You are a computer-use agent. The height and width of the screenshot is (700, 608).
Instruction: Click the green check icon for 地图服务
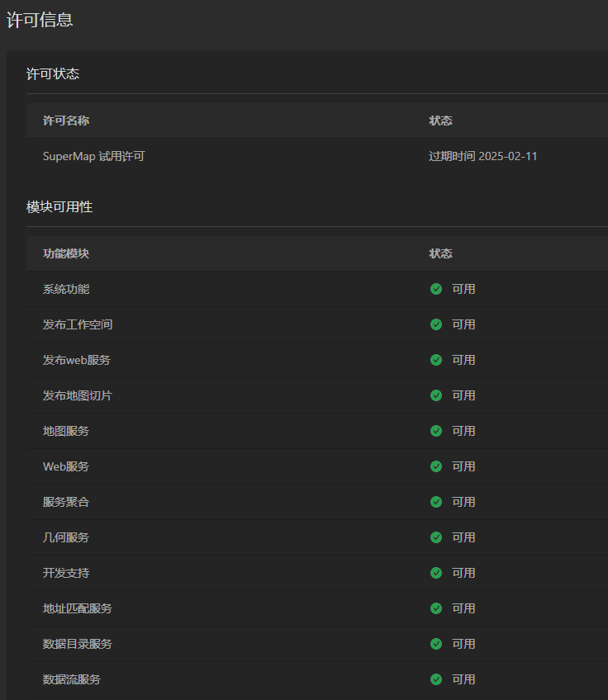pyautogui.click(x=436, y=431)
